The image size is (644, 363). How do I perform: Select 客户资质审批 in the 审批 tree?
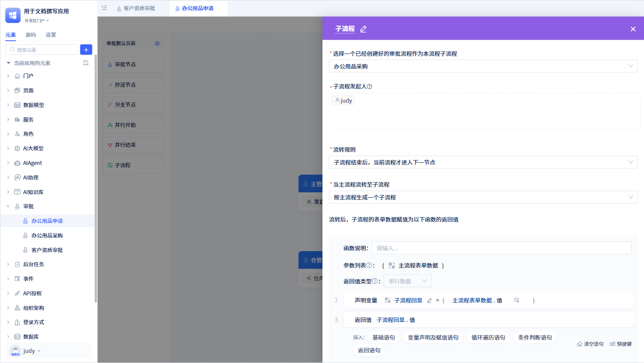point(47,250)
